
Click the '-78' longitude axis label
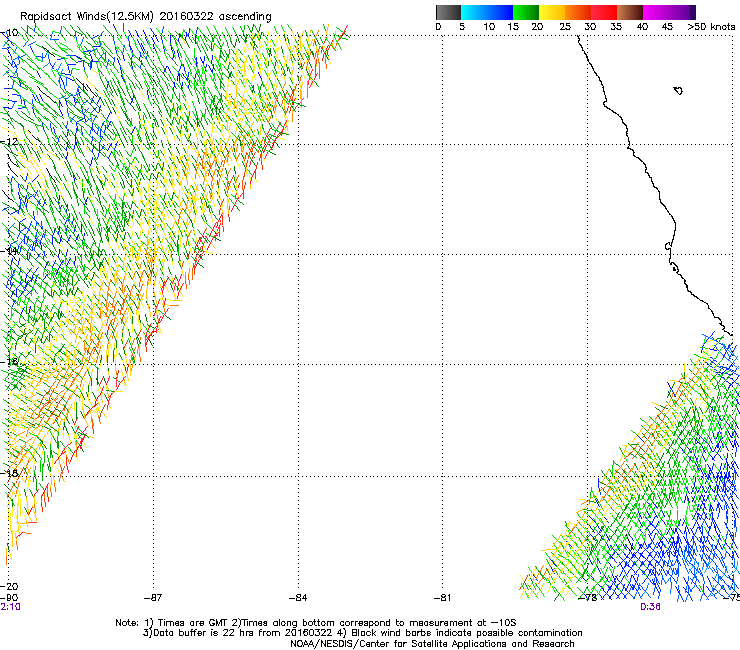pyautogui.click(x=588, y=598)
